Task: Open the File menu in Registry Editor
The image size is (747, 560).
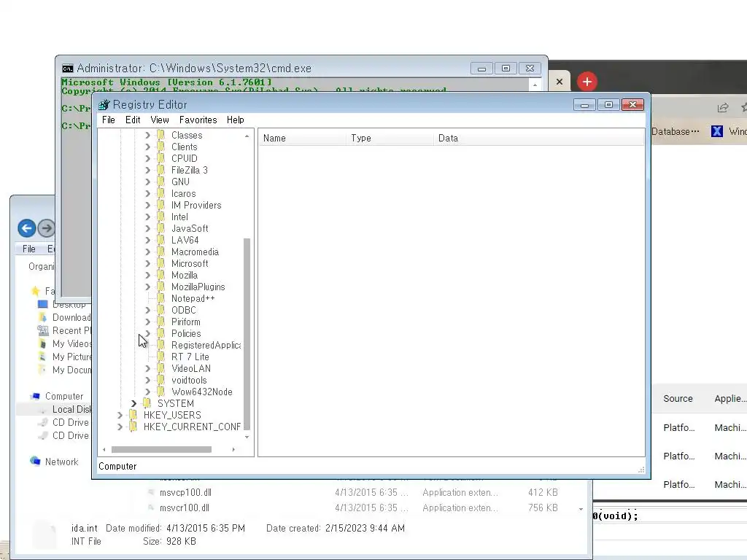Action: (109, 120)
